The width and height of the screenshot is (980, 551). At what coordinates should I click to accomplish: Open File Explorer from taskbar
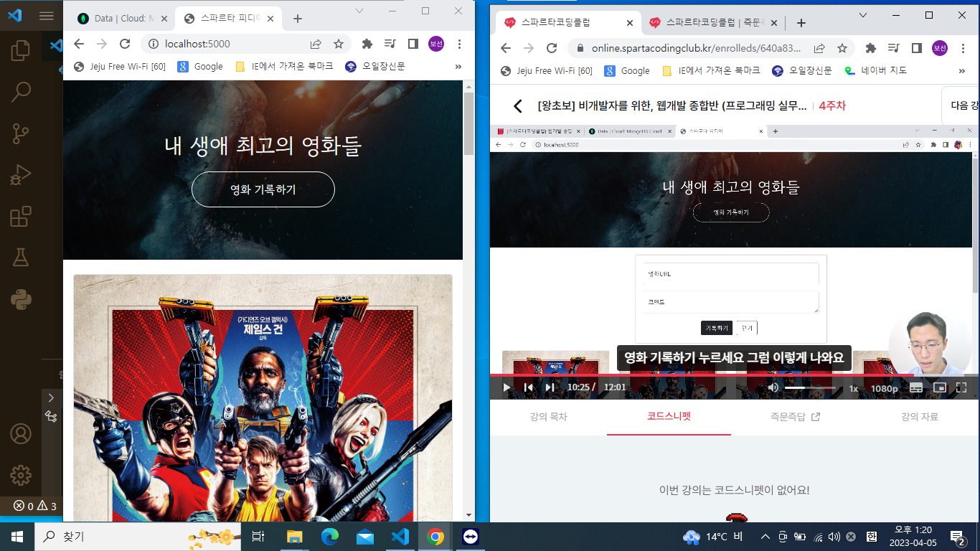[x=295, y=537]
